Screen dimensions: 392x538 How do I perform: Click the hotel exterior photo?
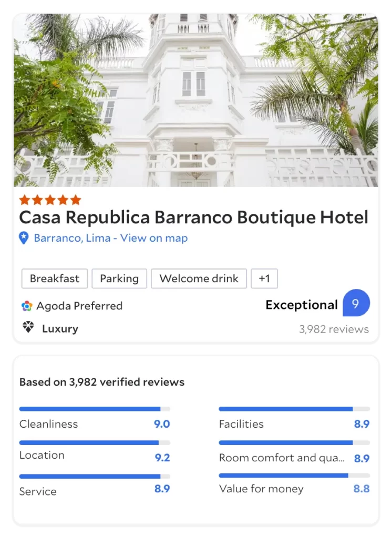[195, 100]
